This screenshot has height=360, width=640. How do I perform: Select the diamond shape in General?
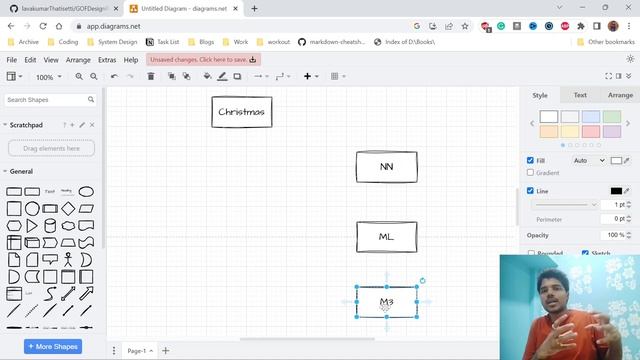(x=68, y=209)
